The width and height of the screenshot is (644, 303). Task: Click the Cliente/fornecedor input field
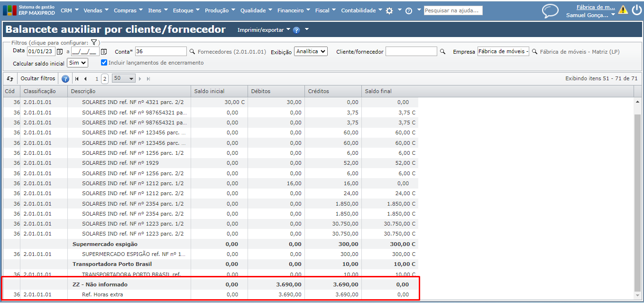point(411,51)
